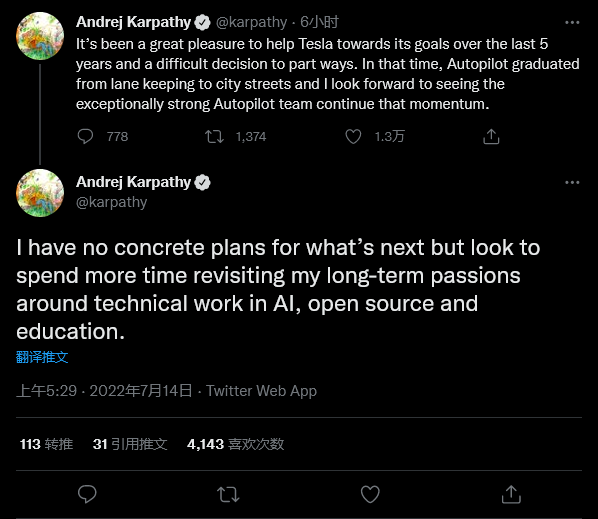Reply to the first Tesla tweet
Image resolution: width=598 pixels, height=519 pixels.
pyautogui.click(x=85, y=136)
